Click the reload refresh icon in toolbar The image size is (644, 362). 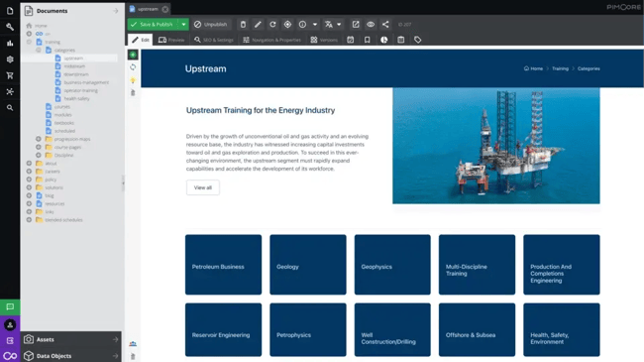point(272,24)
